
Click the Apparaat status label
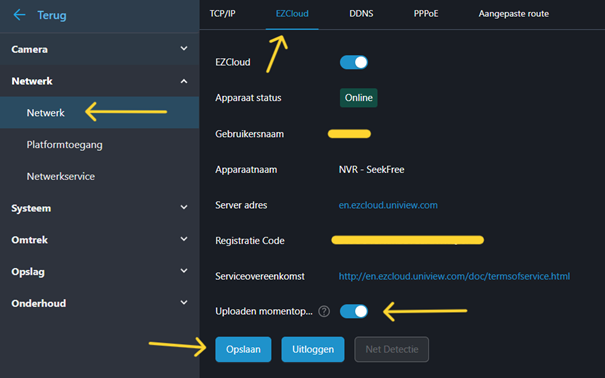248,98
